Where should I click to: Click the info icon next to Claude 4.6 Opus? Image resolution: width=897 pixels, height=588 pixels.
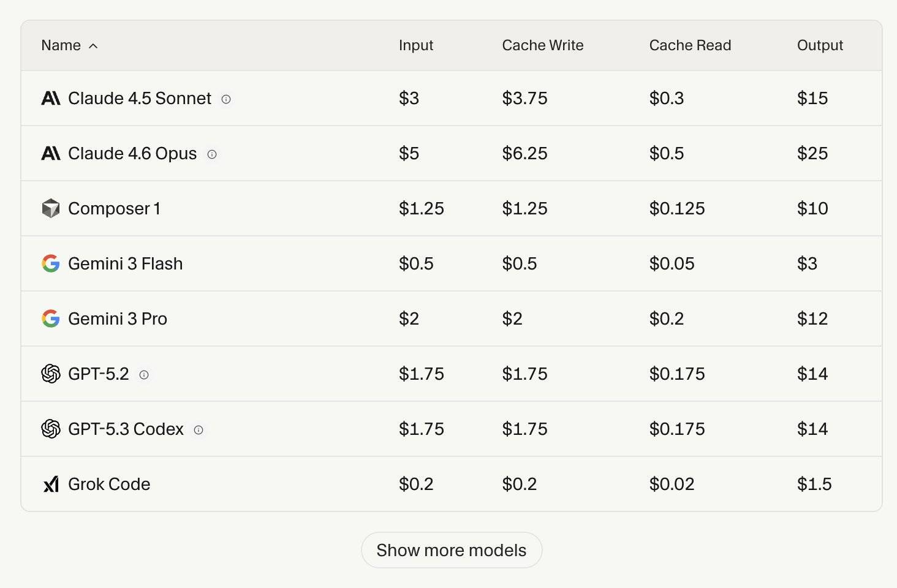tap(212, 154)
